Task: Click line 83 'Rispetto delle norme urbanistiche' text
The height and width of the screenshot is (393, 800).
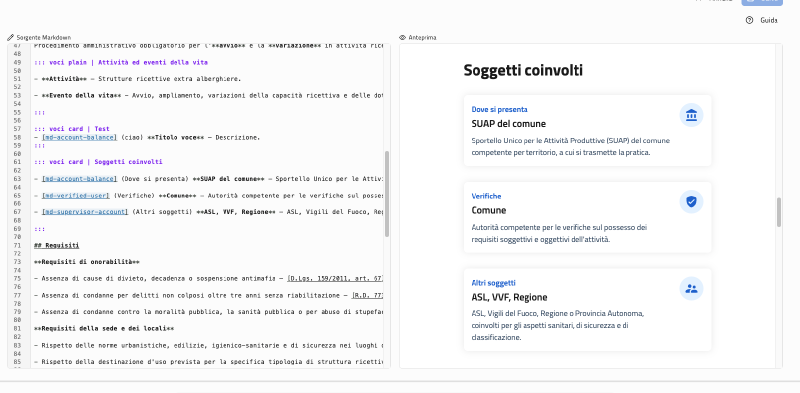Action: coord(208,345)
